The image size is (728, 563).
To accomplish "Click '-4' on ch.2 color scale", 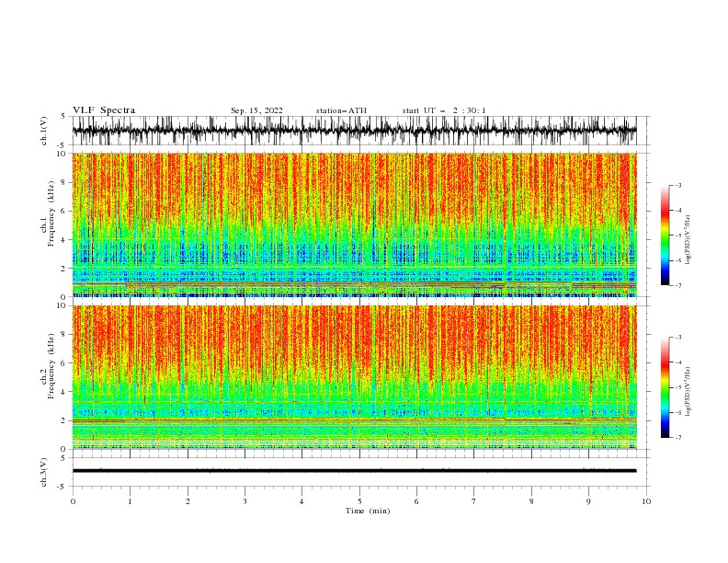I will [x=678, y=362].
